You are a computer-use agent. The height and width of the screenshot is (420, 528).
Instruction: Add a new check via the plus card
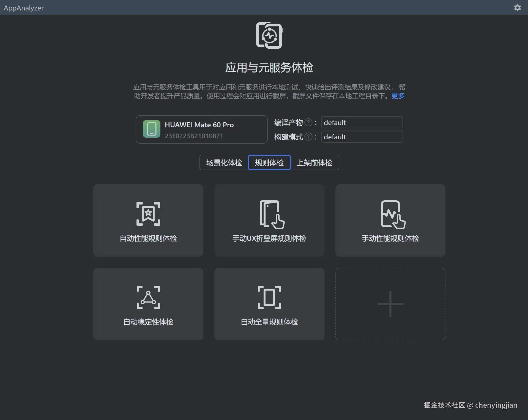pos(390,304)
